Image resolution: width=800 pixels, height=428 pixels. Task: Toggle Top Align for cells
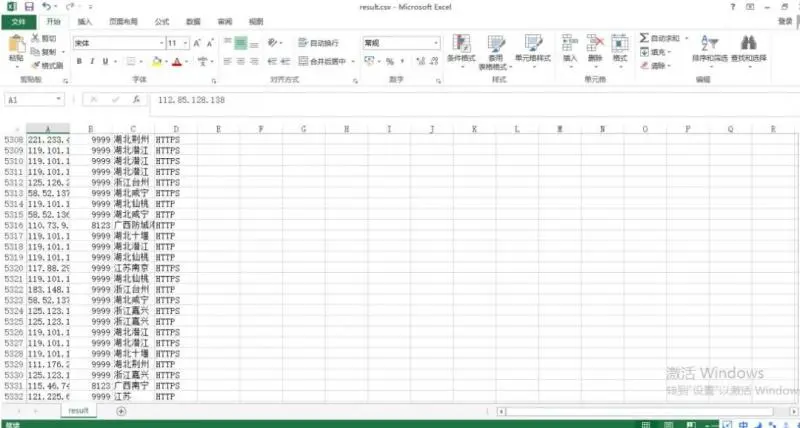click(228, 43)
